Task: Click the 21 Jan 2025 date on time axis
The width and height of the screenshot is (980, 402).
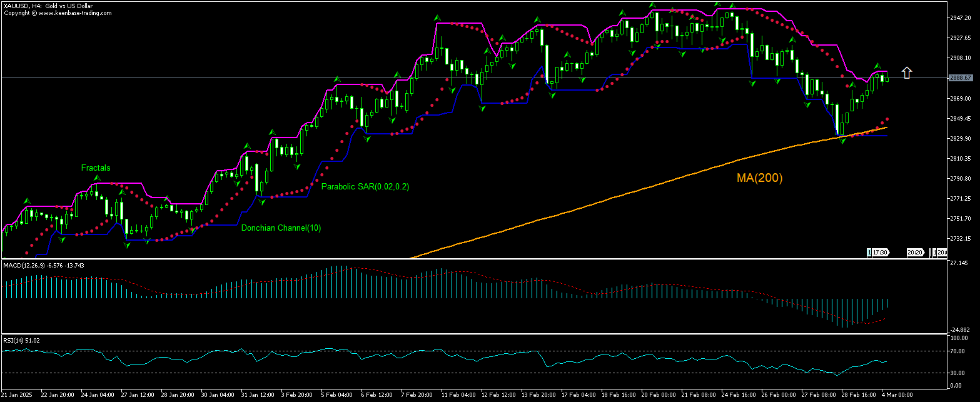Action: tap(18, 395)
